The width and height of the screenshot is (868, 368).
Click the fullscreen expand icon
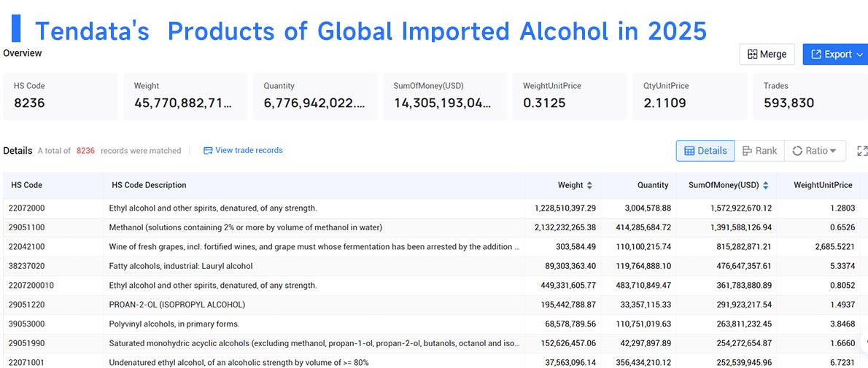pos(862,151)
